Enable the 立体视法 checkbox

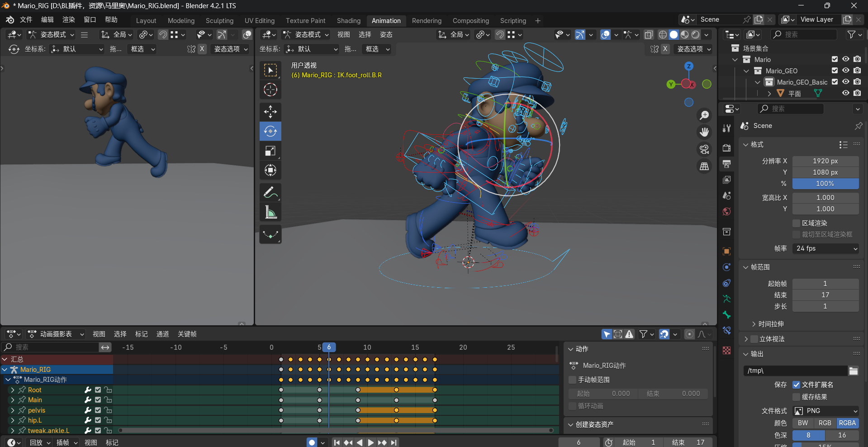[x=754, y=339]
